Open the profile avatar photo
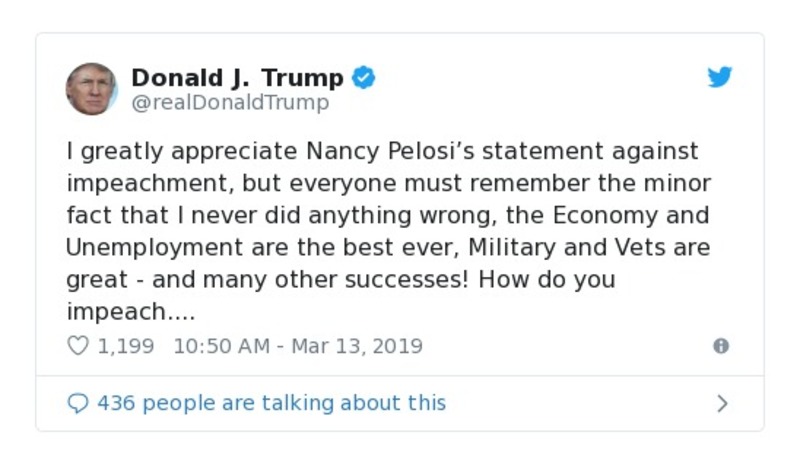The image size is (800, 467). (92, 89)
